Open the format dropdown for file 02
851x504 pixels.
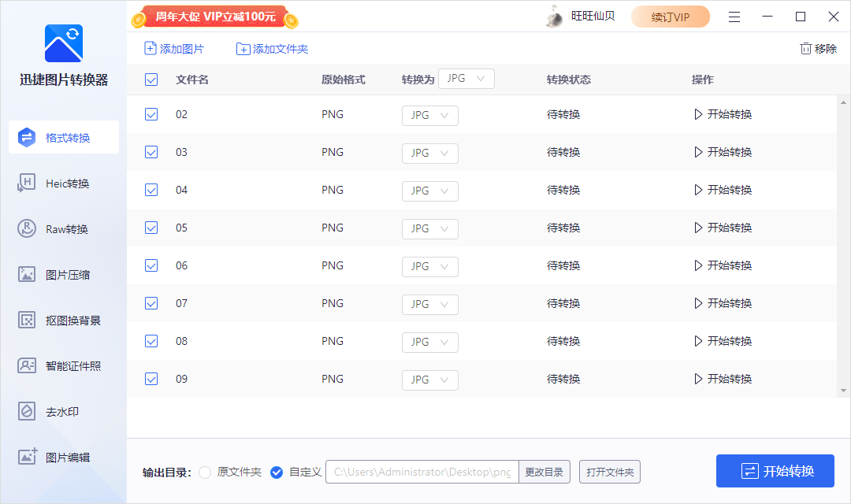pos(429,115)
